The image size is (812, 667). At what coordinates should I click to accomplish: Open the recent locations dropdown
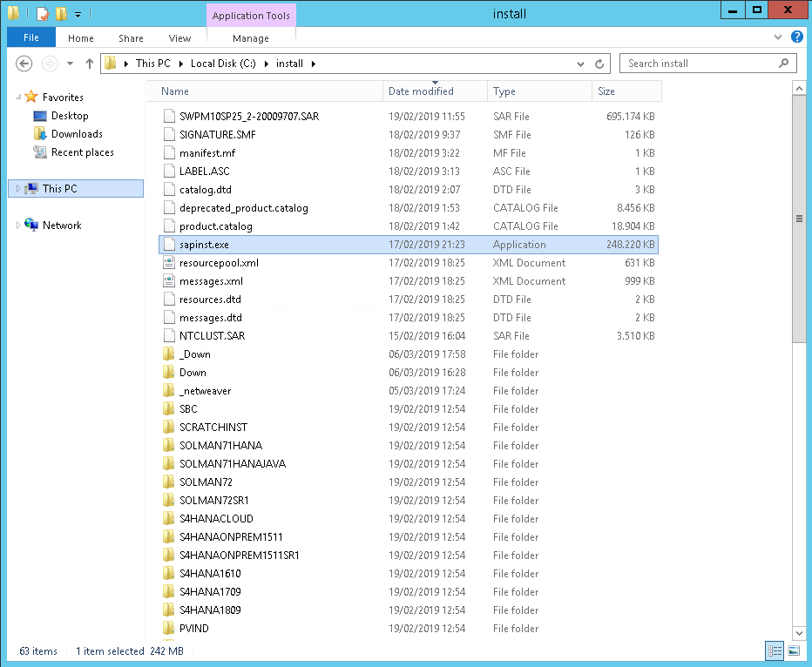click(x=70, y=64)
